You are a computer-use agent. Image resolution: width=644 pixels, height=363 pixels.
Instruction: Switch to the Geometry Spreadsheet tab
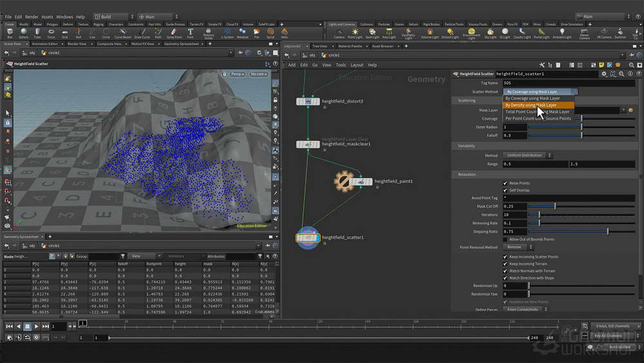click(x=182, y=44)
